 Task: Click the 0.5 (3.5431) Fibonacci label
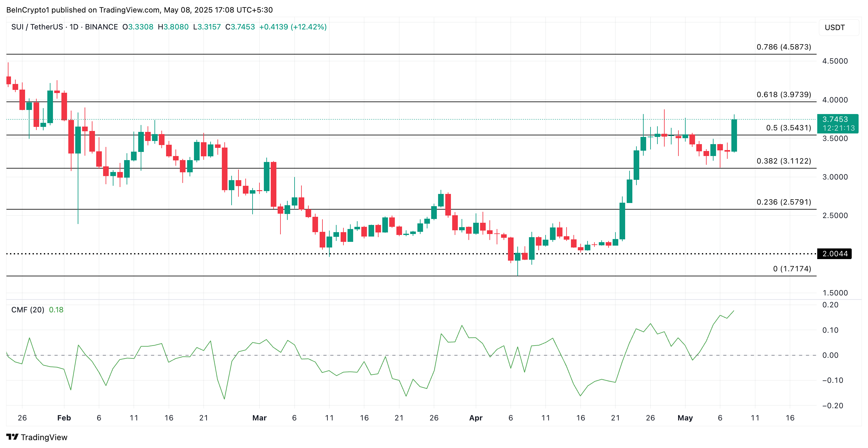[x=788, y=128]
